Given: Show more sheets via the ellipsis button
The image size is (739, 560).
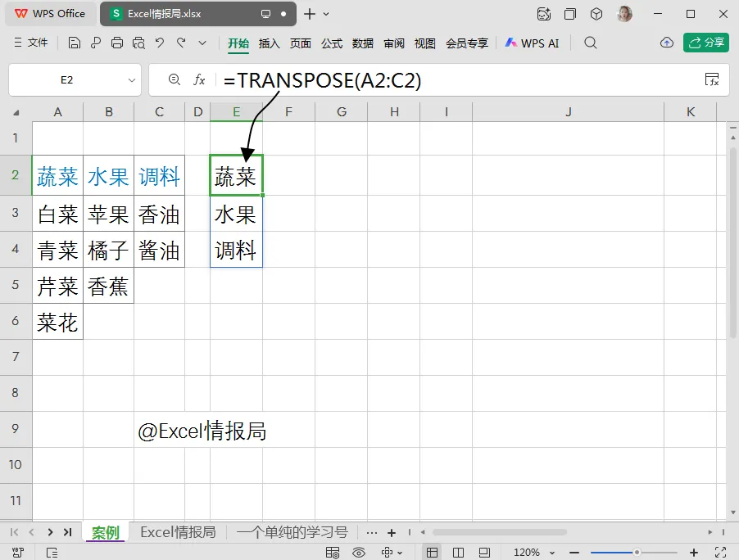Looking at the screenshot, I should pyautogui.click(x=372, y=533).
